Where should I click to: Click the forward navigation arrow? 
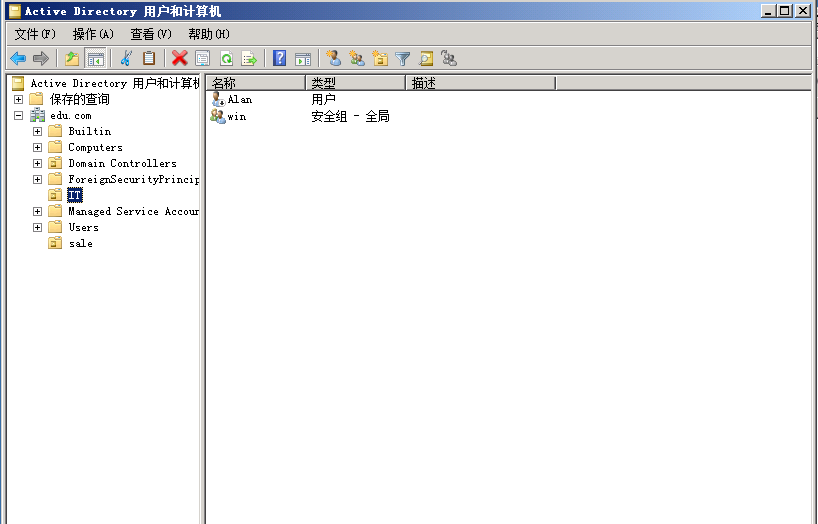(x=41, y=58)
